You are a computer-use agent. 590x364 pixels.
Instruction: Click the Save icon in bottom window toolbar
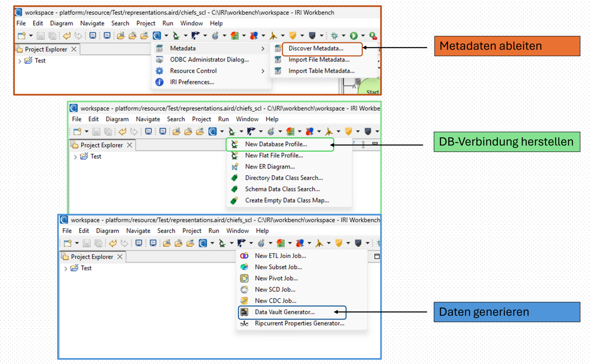point(87,243)
